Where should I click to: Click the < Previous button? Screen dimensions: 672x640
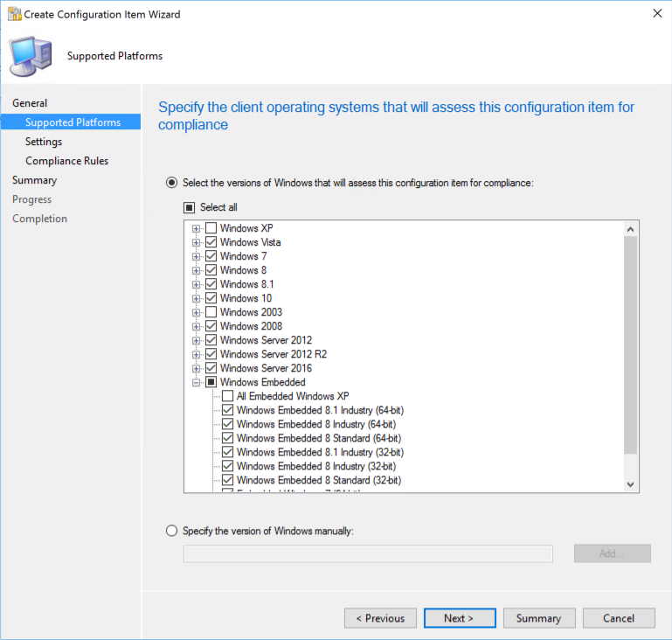(380, 618)
